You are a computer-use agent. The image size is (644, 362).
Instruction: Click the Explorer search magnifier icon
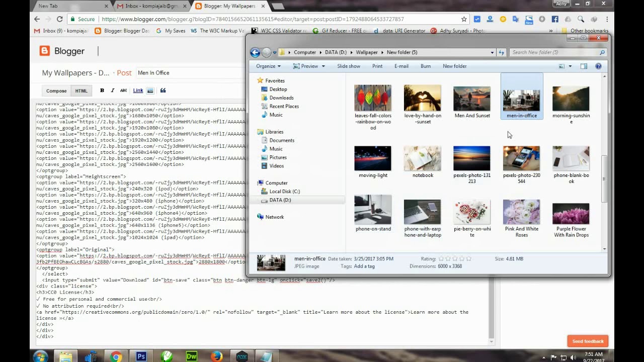(602, 52)
